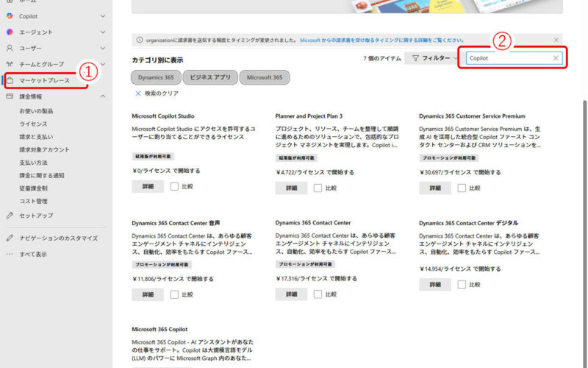
Task: Click the セットアップ wrench icon
Action: click(10, 215)
